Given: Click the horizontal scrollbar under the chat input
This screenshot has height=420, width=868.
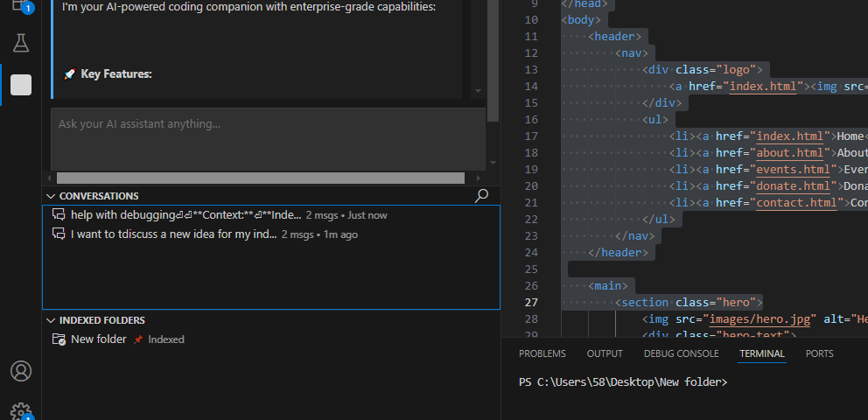Looking at the screenshot, I should [x=262, y=178].
